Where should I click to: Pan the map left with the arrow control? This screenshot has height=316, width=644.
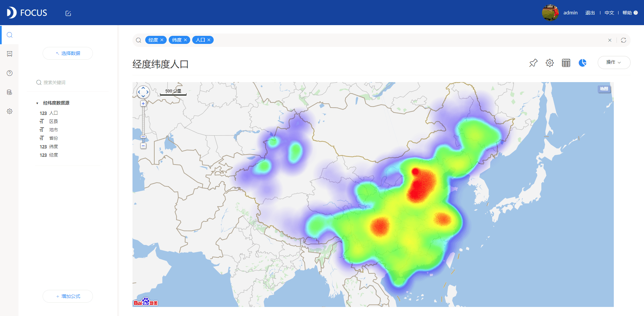[139, 92]
